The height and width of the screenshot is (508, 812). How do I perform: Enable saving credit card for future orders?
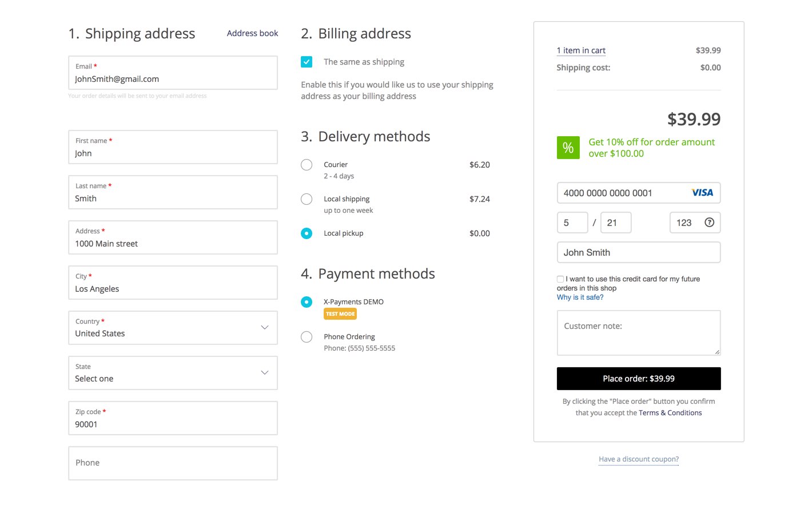click(560, 279)
